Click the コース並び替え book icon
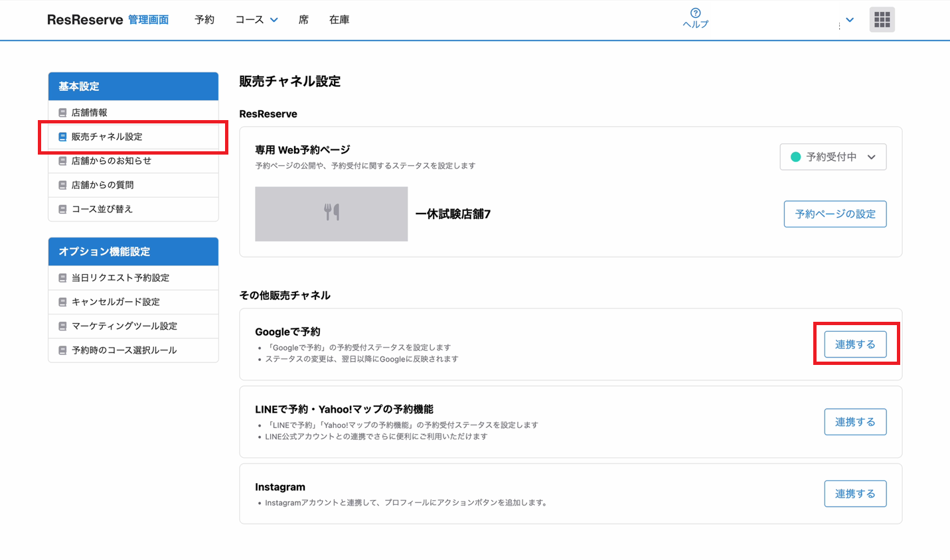 tap(62, 209)
